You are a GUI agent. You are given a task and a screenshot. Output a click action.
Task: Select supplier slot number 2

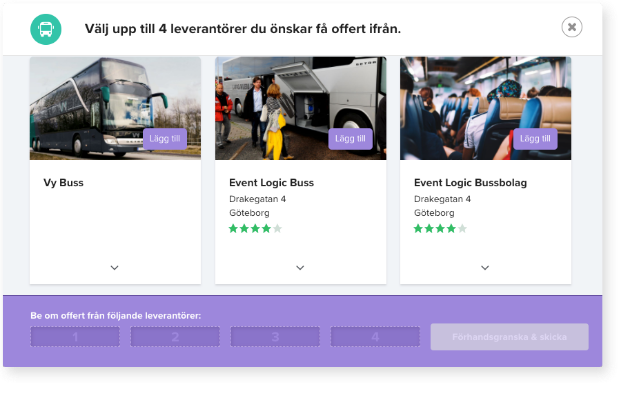pos(175,337)
